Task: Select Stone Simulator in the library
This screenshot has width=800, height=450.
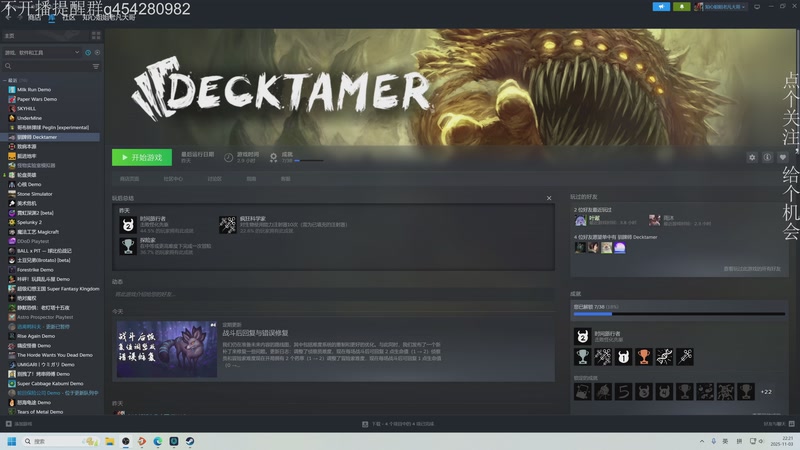Action: click(x=35, y=194)
